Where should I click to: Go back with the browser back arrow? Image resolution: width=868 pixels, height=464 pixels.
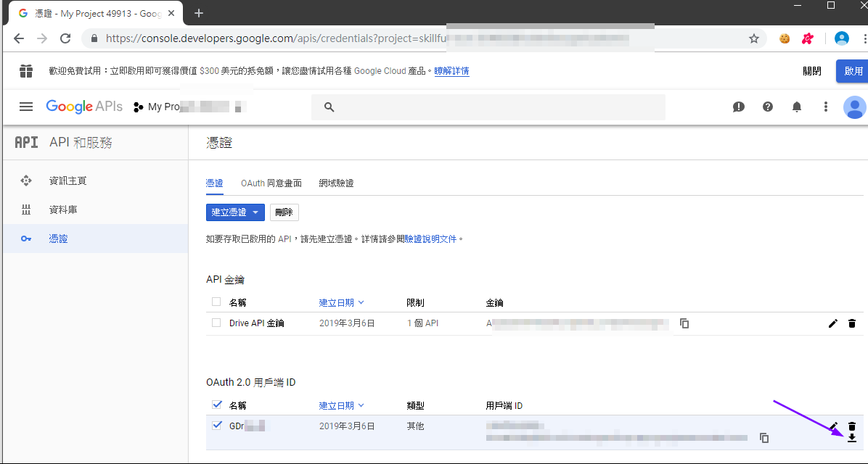(x=19, y=38)
